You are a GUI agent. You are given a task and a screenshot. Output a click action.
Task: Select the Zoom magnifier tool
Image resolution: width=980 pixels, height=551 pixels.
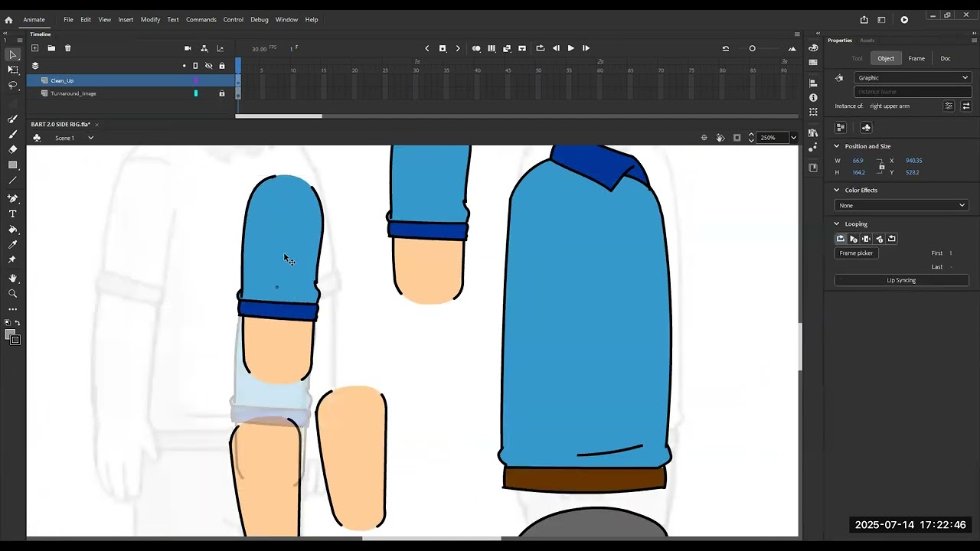tap(13, 293)
